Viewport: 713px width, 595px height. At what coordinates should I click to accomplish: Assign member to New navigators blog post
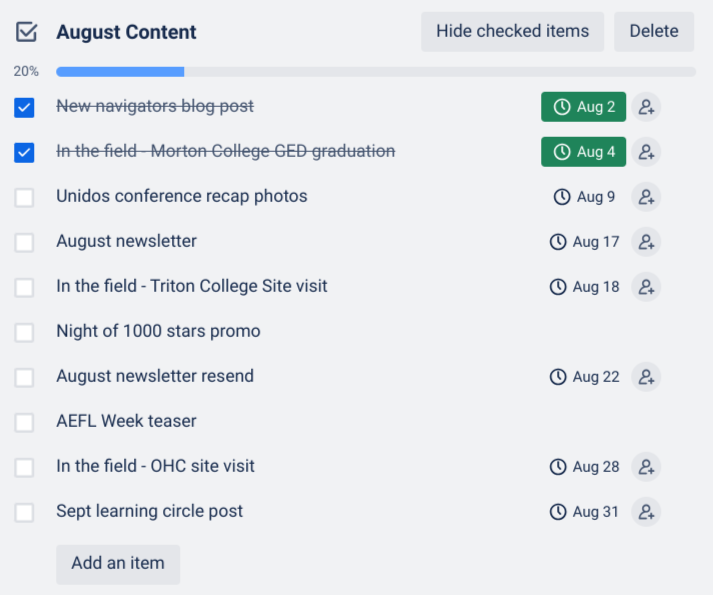646,107
